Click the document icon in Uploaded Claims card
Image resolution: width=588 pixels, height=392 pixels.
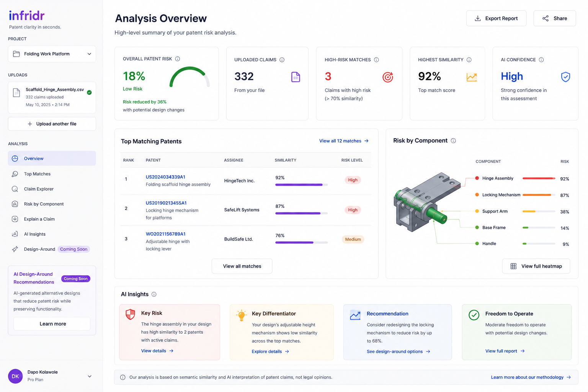[x=296, y=77]
